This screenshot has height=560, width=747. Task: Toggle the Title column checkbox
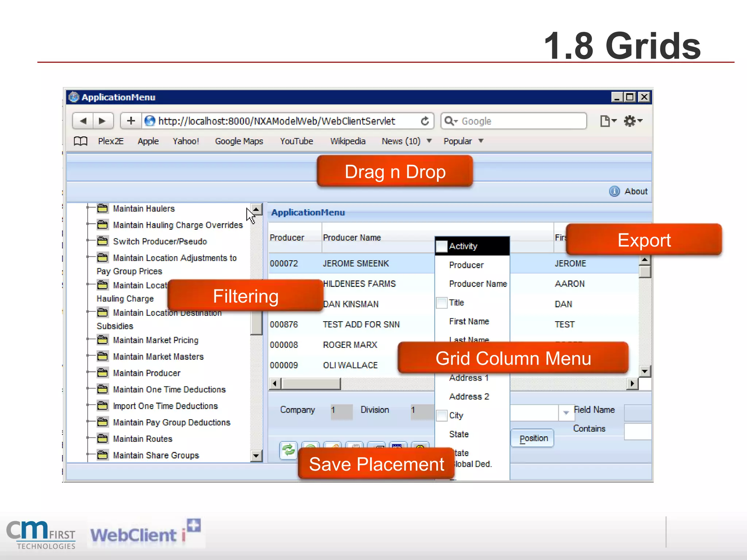coord(442,303)
